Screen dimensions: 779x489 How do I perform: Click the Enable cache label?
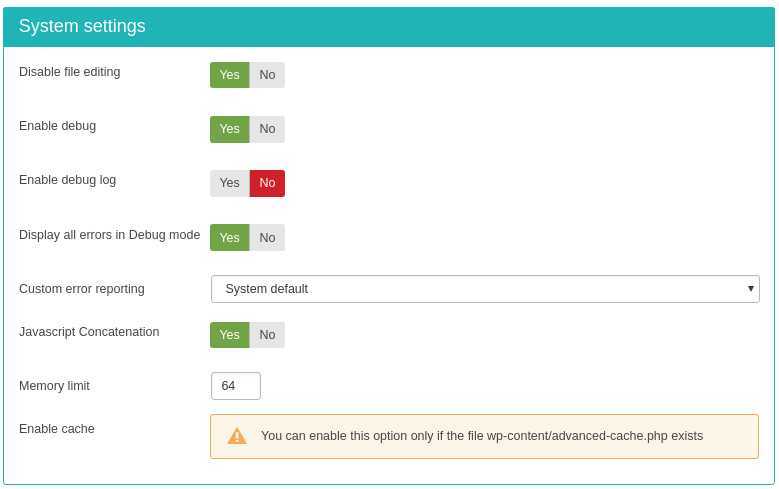[57, 429]
